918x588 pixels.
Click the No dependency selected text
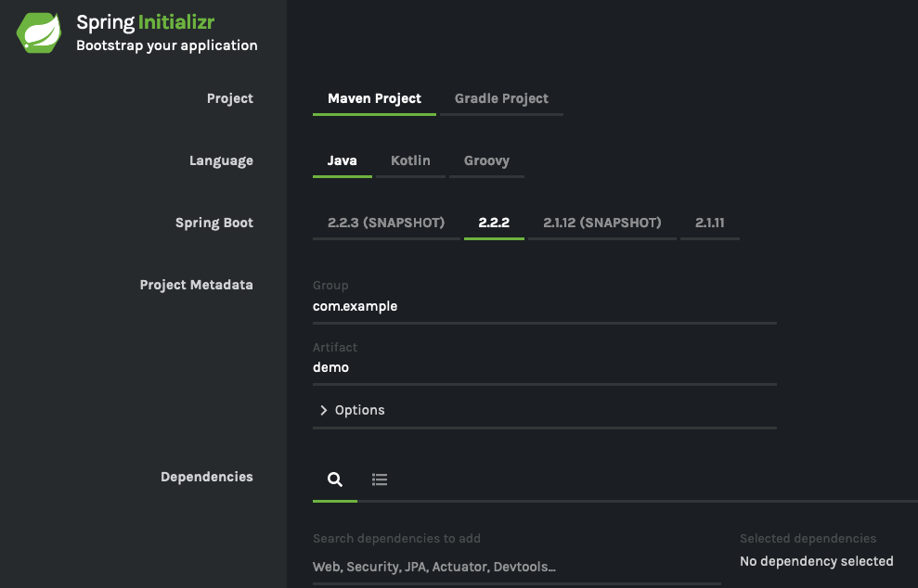pyautogui.click(x=817, y=561)
